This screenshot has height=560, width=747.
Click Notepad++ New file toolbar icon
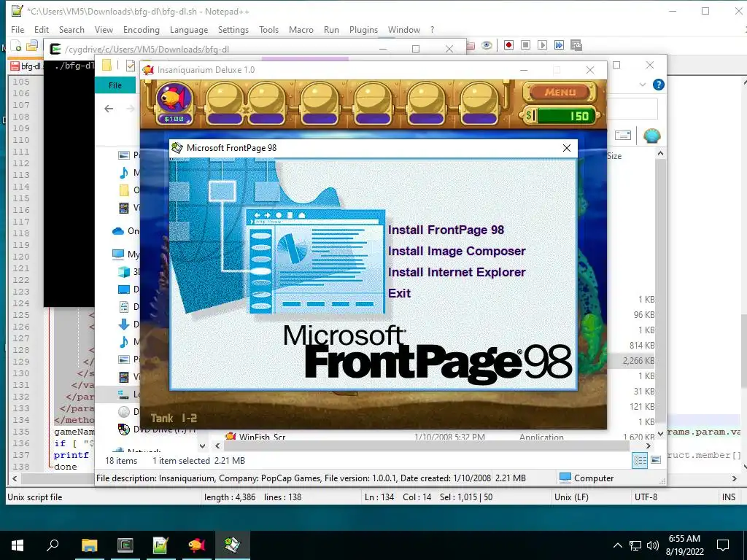tap(16, 46)
